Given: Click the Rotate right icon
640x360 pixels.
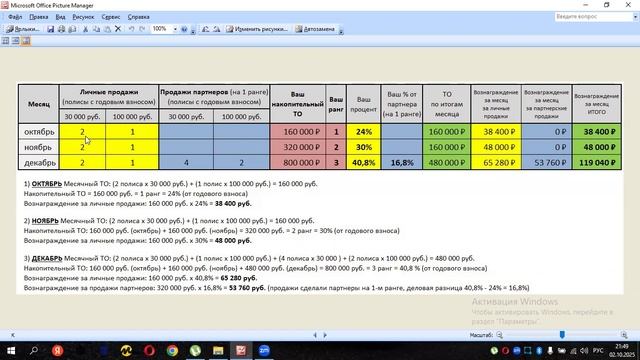Looking at the screenshot, I should tap(216, 29).
